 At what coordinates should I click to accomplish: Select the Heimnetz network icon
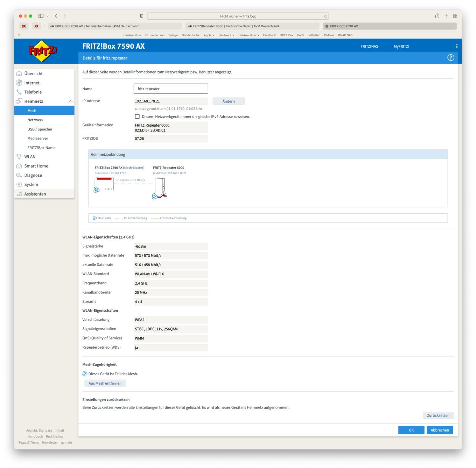[x=19, y=101]
